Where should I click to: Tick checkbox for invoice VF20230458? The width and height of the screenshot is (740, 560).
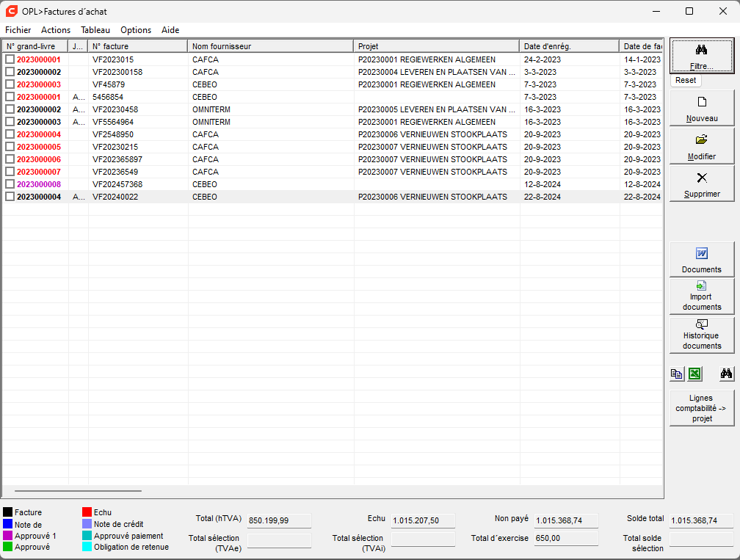(10, 109)
